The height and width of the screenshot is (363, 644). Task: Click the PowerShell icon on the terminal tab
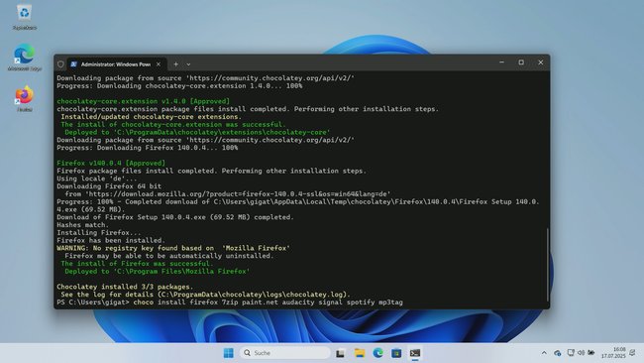click(74, 64)
